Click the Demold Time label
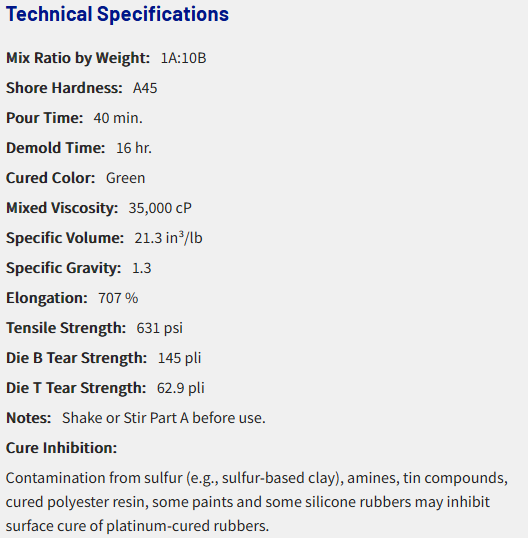Image resolution: width=528 pixels, height=538 pixels. click(x=56, y=148)
